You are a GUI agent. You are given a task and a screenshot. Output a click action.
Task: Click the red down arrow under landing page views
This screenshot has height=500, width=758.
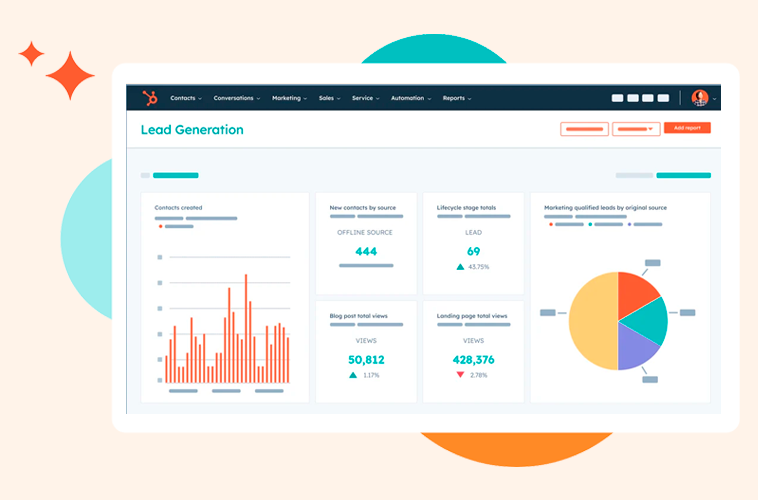(x=460, y=375)
